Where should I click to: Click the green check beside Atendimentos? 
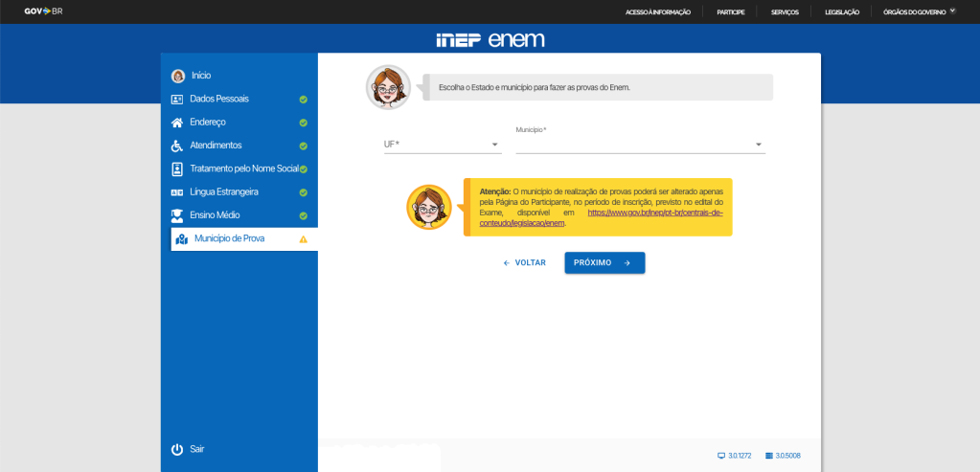(303, 146)
